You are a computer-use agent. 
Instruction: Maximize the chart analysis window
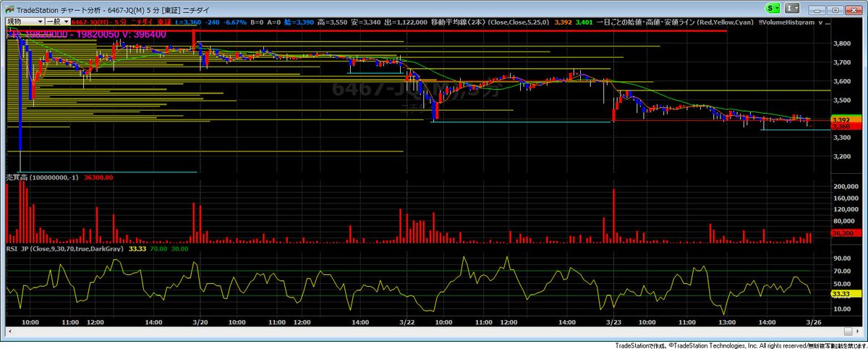tap(835, 9)
